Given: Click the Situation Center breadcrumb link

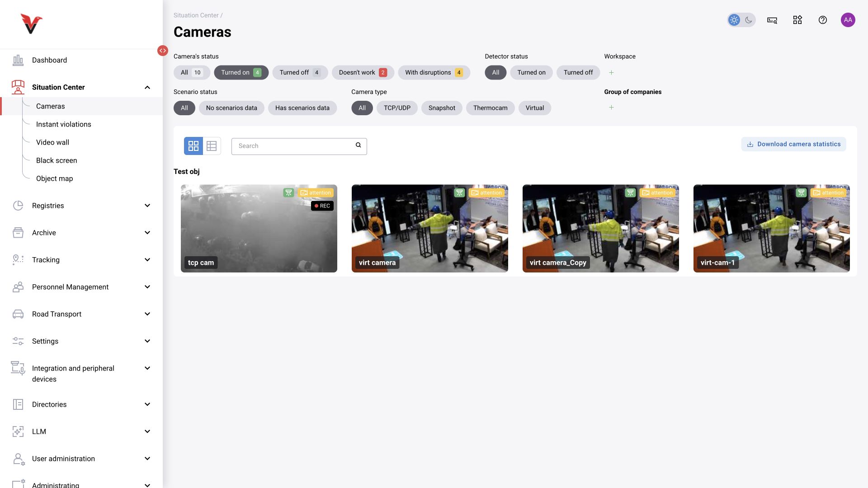Looking at the screenshot, I should click(x=196, y=15).
